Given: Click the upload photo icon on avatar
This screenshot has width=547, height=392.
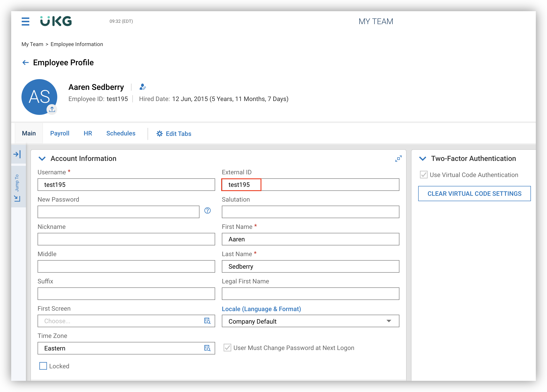Looking at the screenshot, I should tap(52, 110).
